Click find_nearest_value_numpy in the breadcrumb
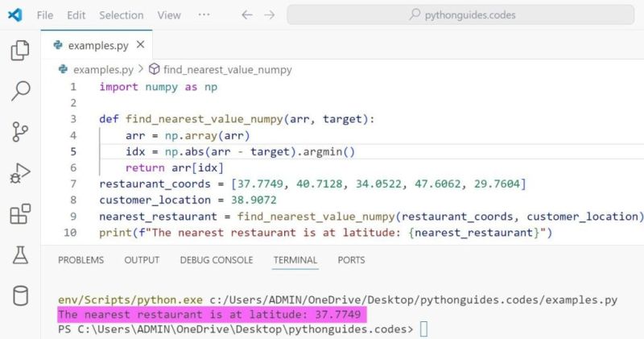Viewport: 644px width, 339px height. tap(228, 70)
